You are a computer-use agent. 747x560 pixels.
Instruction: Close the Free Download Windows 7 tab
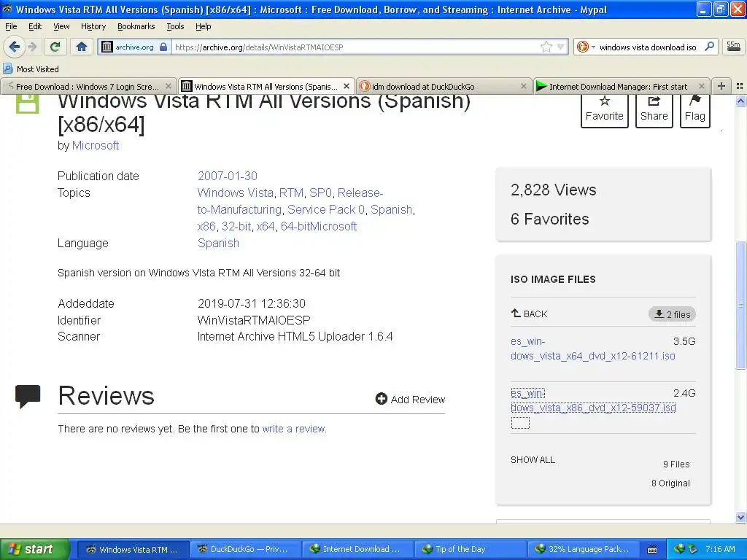click(169, 86)
